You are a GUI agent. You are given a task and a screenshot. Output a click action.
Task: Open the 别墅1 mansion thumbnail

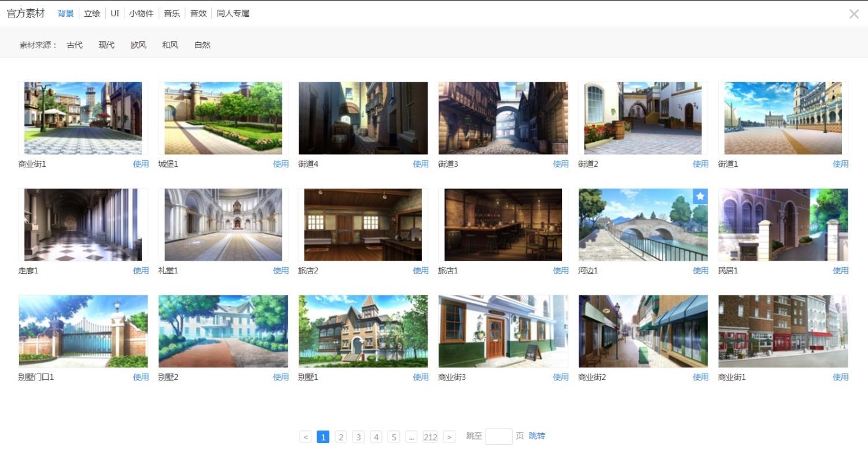tap(363, 331)
